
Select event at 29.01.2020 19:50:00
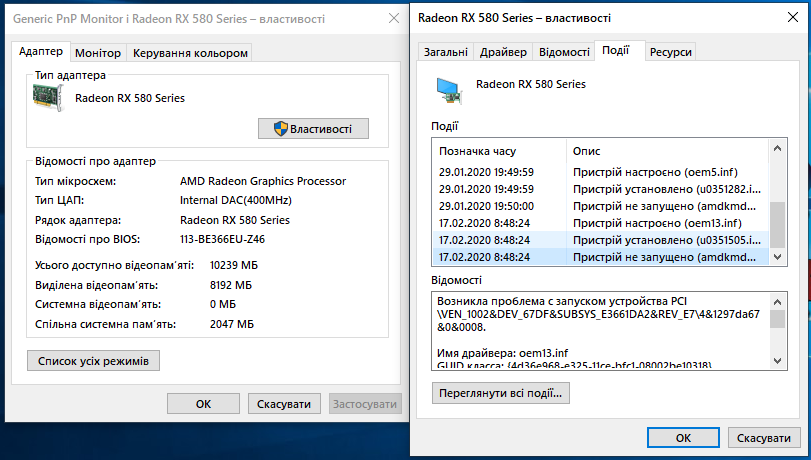click(x=600, y=206)
